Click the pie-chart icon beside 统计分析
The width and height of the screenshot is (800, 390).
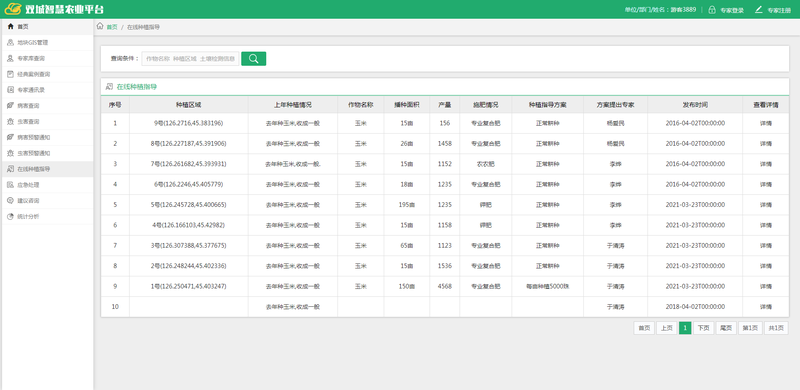coord(10,216)
